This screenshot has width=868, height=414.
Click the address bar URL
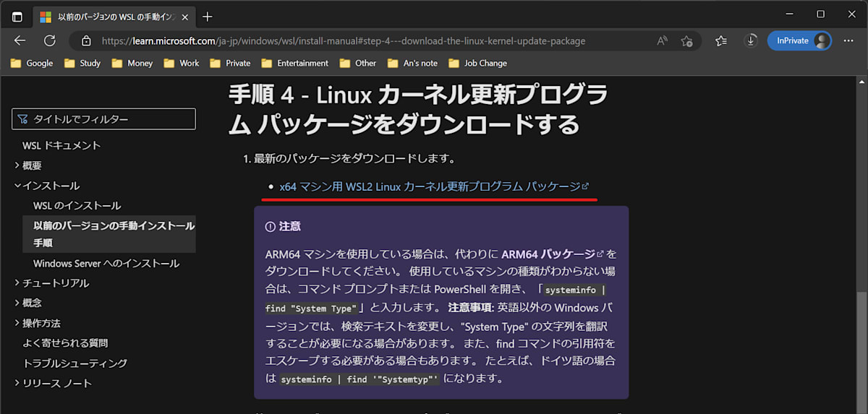pos(344,41)
